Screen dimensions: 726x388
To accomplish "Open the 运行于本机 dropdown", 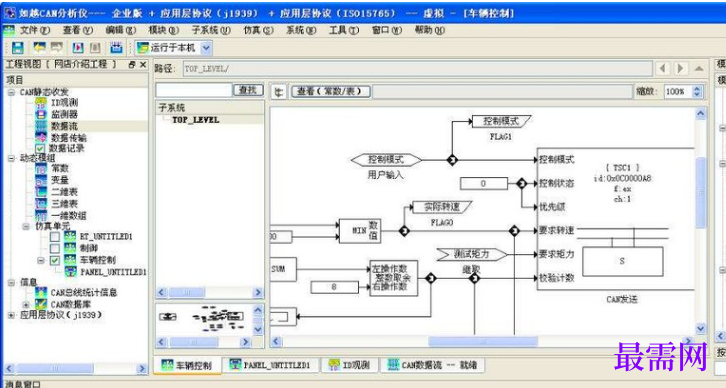I will coord(207,47).
